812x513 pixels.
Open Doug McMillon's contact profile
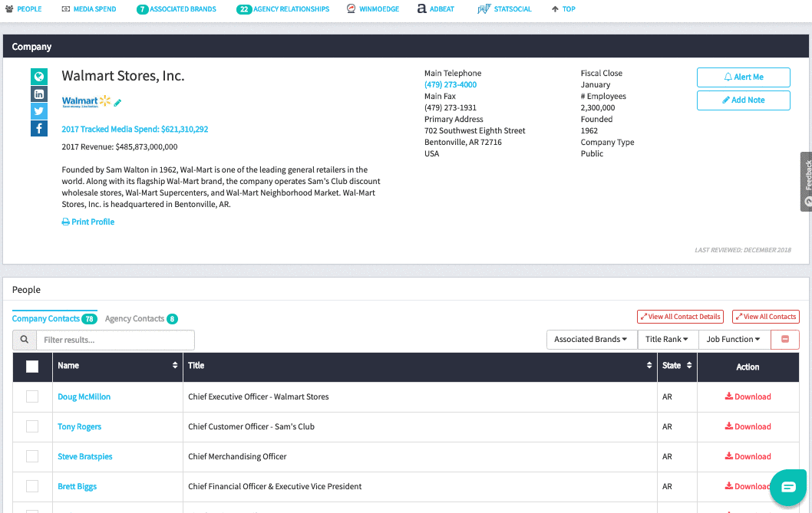point(84,396)
